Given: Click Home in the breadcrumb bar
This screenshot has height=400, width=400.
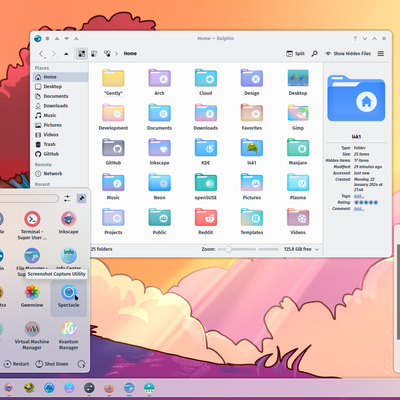Looking at the screenshot, I should point(130,53).
